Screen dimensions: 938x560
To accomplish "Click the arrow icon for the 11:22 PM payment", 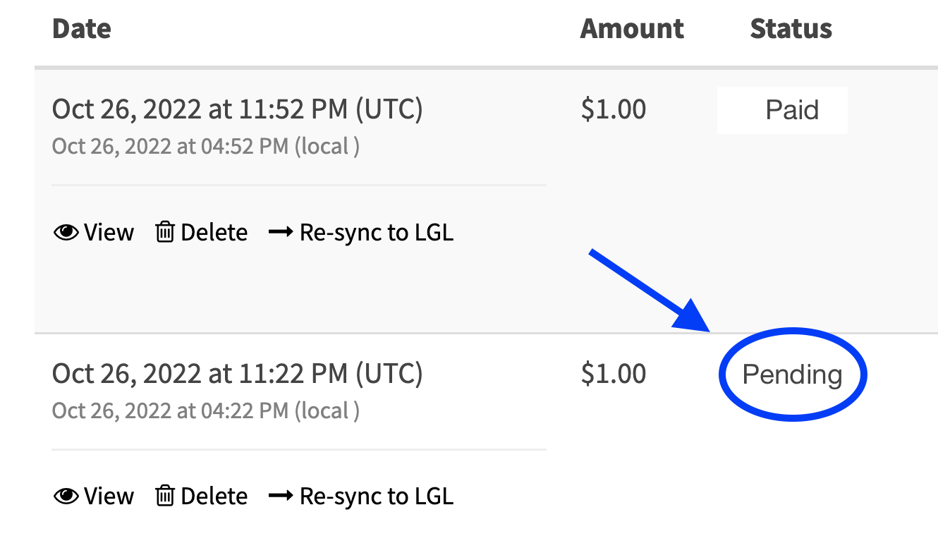I will click(x=281, y=497).
